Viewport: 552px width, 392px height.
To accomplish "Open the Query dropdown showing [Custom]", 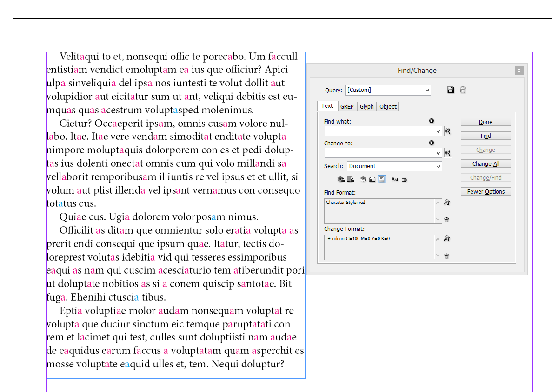I will [388, 91].
